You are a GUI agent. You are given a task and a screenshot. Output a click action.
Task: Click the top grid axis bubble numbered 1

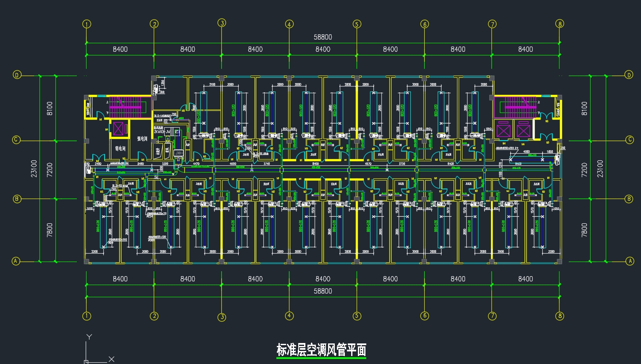tap(87, 24)
